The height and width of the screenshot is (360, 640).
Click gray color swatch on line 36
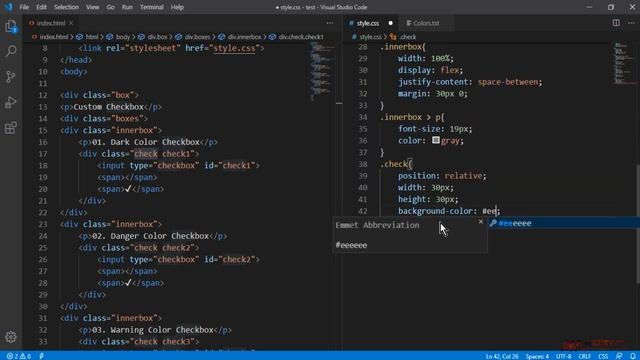click(436, 140)
